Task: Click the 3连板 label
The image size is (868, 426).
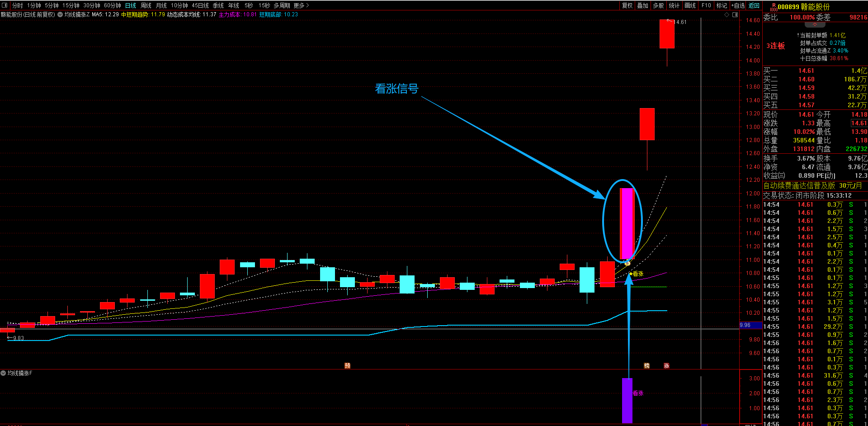Action: point(776,46)
